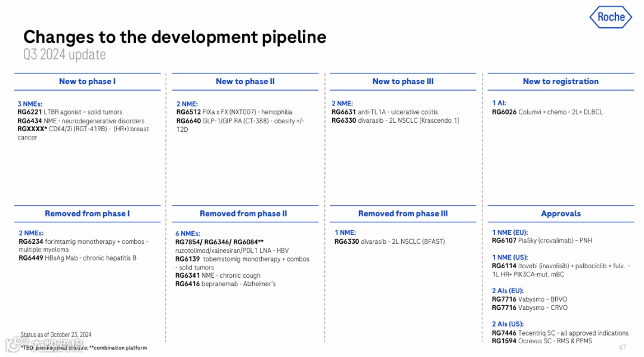Select the 'New to phase I' header

[x=87, y=81]
